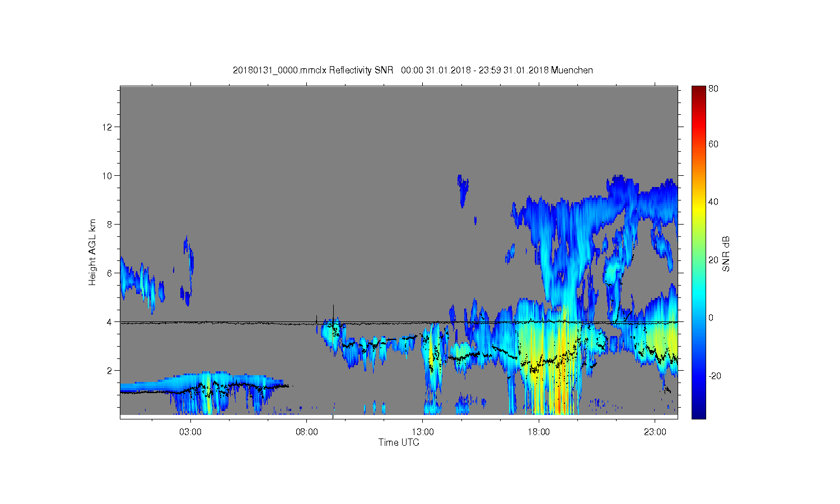840x504 pixels.
Task: Click the colorbar value label 60
Action: point(713,144)
